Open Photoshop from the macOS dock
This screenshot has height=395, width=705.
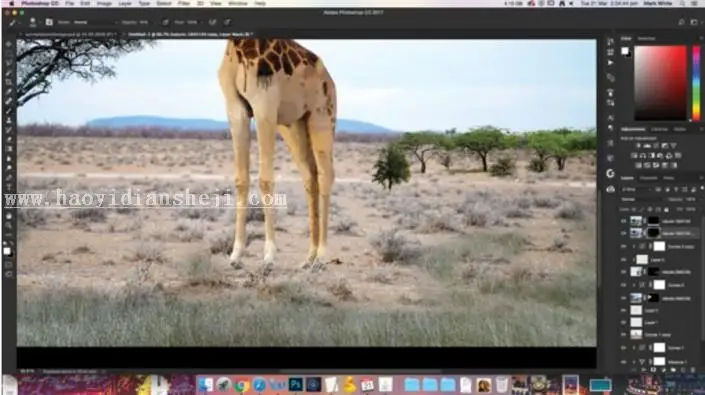click(x=296, y=385)
